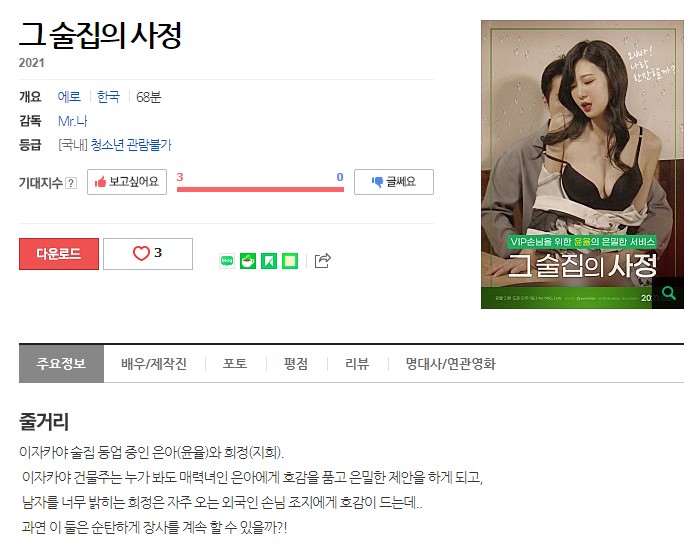Toggle the heart like button
Viewport: 696px width, 547px height.
pos(148,254)
